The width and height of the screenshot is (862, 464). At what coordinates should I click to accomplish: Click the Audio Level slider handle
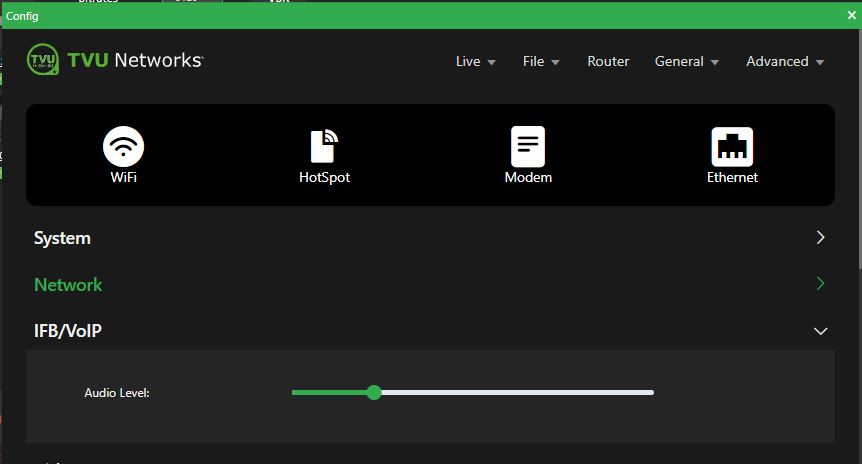[x=374, y=393]
